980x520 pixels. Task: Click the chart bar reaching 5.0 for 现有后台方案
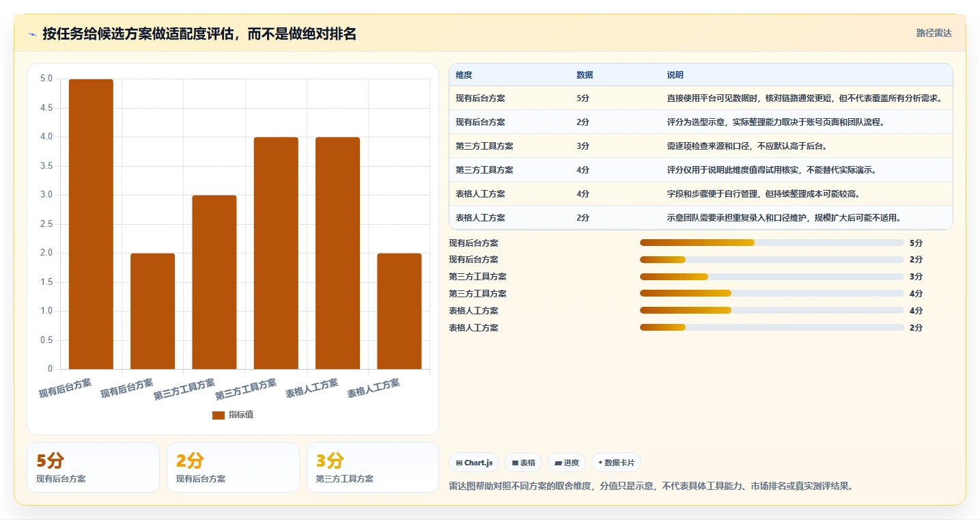click(91, 224)
